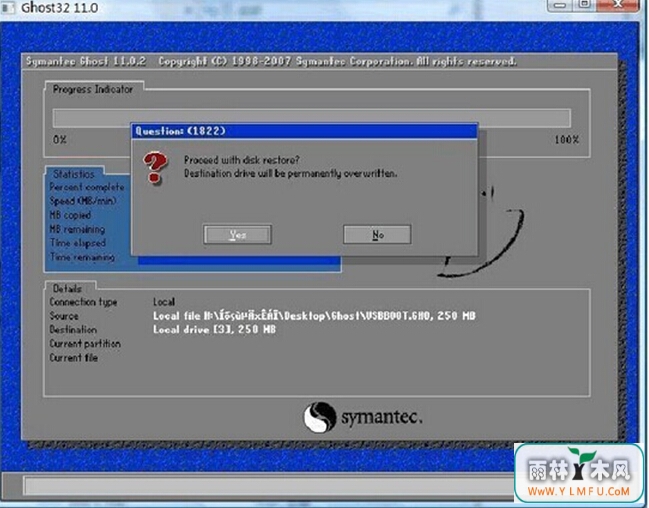The height and width of the screenshot is (508, 649).
Task: Cancel the restore with No button
Action: pos(377,235)
